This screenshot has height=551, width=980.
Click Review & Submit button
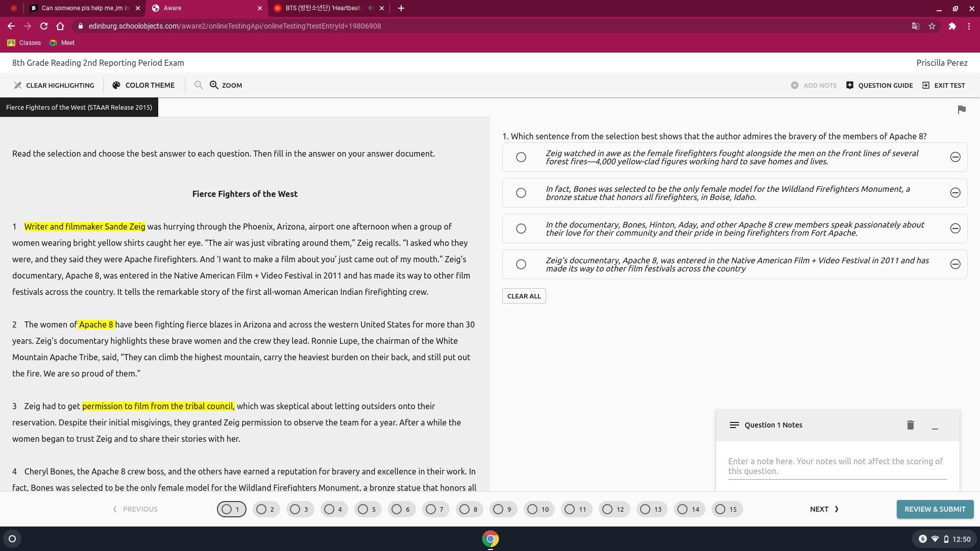(x=935, y=509)
